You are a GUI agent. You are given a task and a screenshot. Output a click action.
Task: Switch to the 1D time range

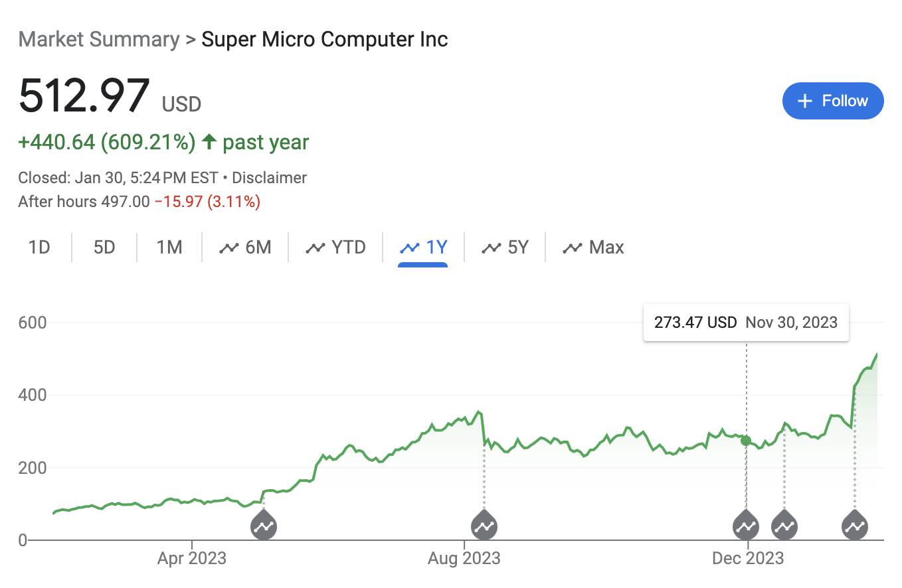pos(39,248)
